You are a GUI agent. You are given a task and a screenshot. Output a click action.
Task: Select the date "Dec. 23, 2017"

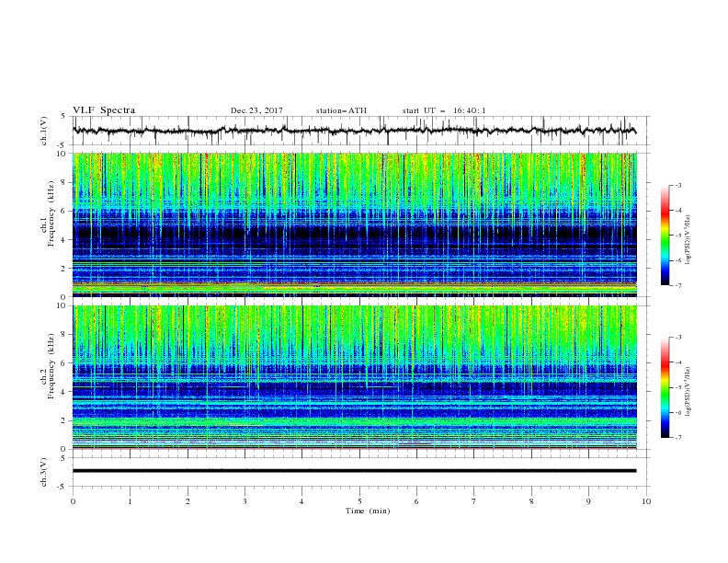click(256, 110)
